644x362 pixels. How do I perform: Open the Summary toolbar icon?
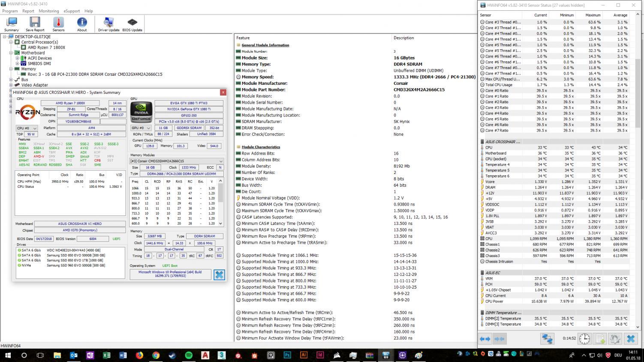(12, 24)
